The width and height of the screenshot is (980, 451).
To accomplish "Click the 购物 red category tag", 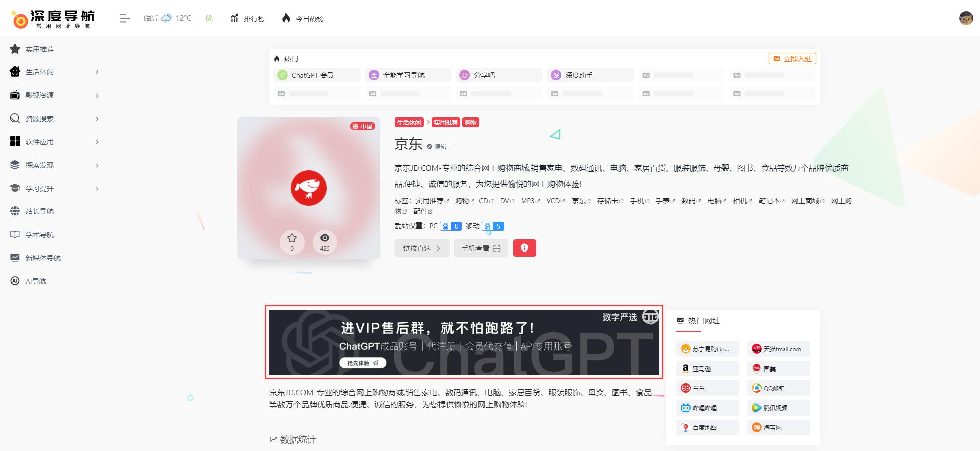I will [470, 122].
